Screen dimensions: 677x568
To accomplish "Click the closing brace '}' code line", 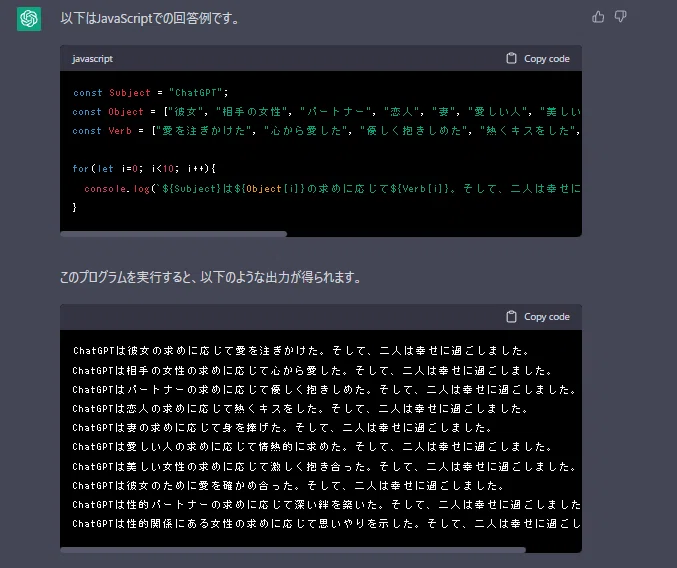I will click(75, 207).
